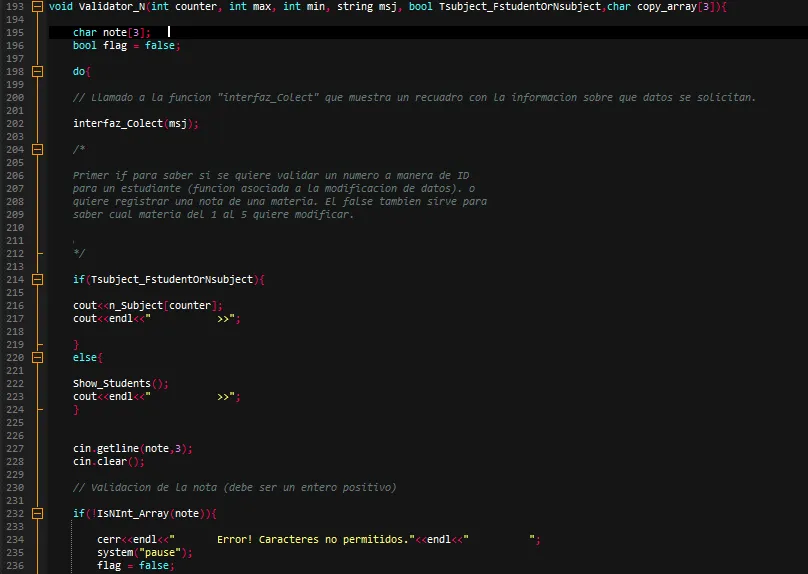Click line number 227 in the gutter
The width and height of the screenshot is (808, 574).
[x=15, y=448]
